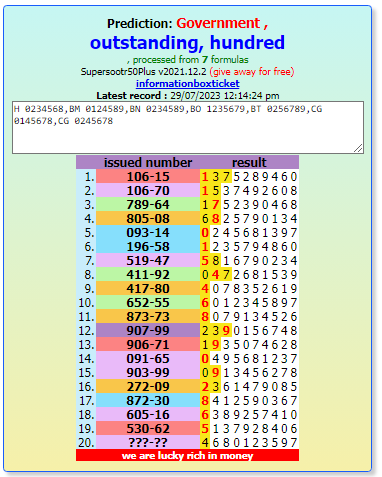Viewport: 382px width, 477px height.
Task: Click result row 6012345897
Action: click(x=249, y=302)
